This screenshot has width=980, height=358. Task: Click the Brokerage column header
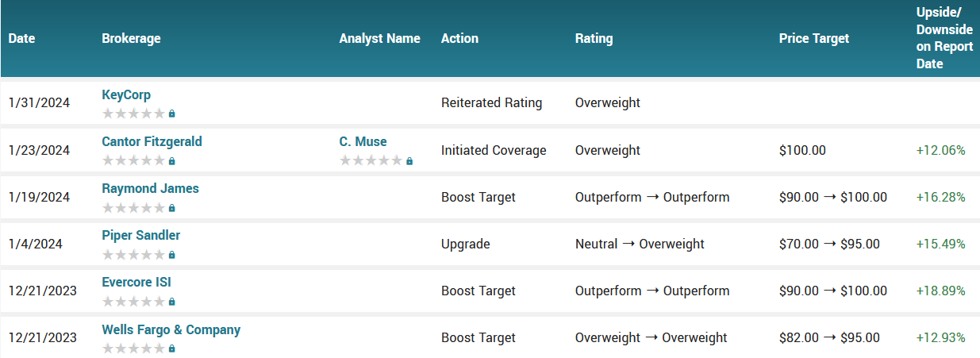(131, 38)
